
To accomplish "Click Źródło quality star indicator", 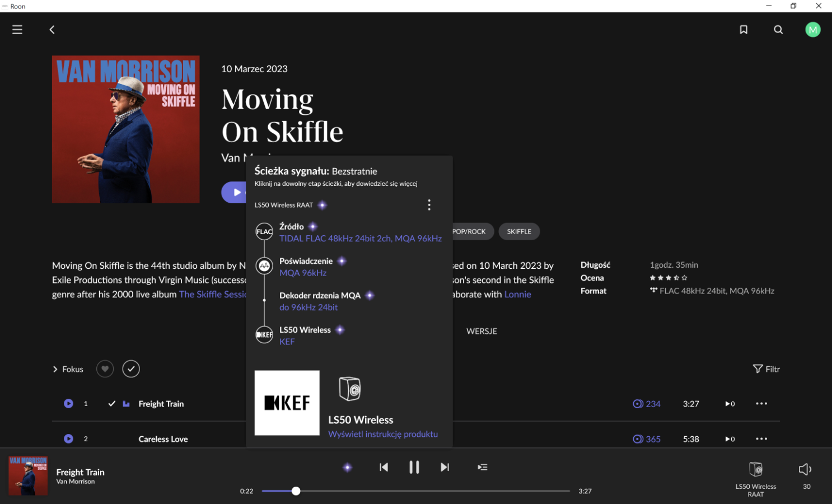I will 313,227.
